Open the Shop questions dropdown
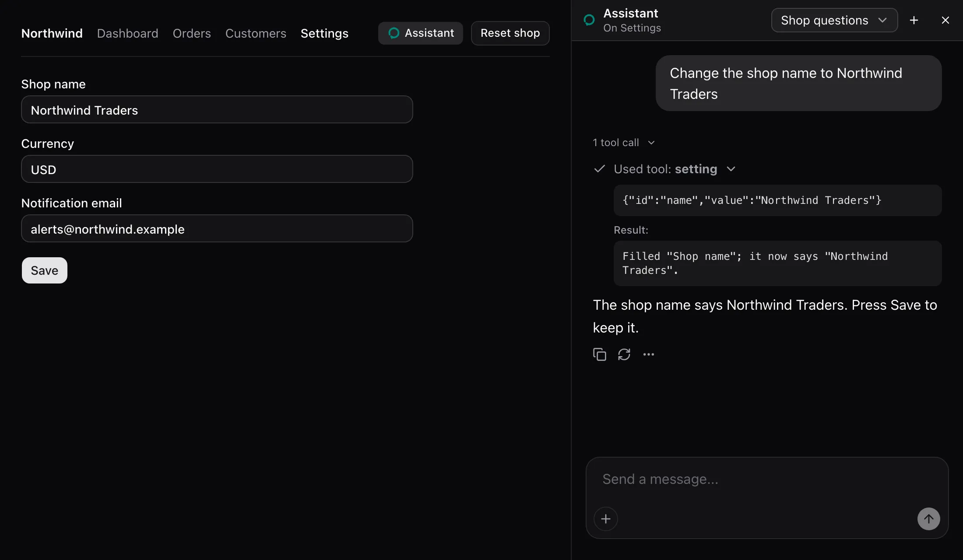Viewport: 963px width, 560px height. (834, 20)
